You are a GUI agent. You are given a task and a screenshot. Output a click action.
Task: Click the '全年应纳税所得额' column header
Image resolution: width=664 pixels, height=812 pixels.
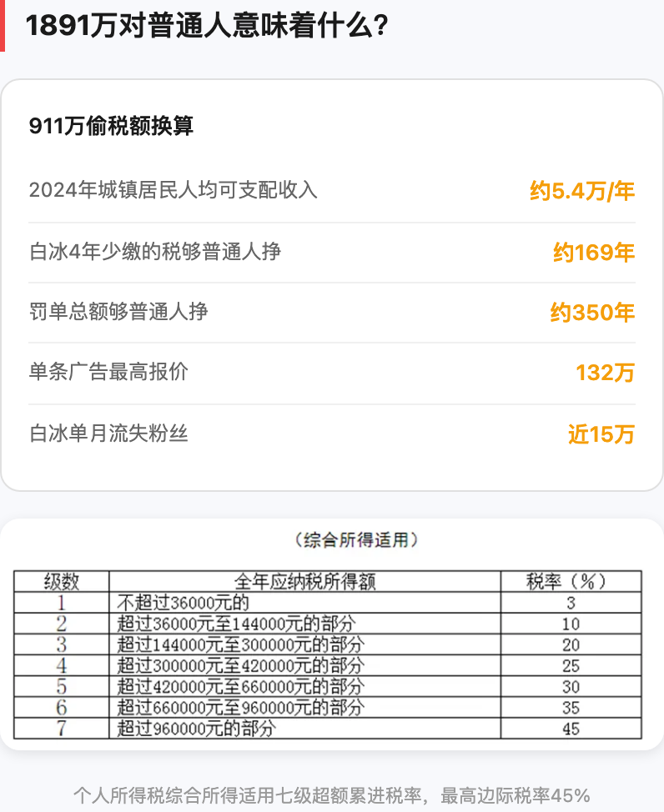tap(304, 581)
